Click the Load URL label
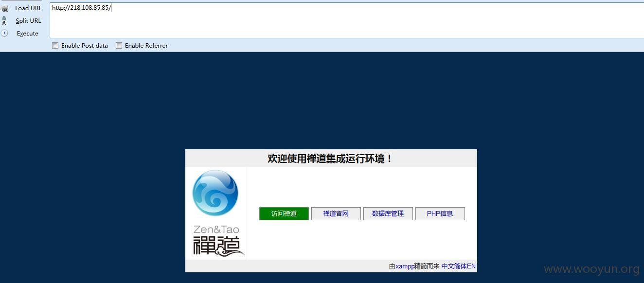This screenshot has height=283, width=644. pos(28,8)
